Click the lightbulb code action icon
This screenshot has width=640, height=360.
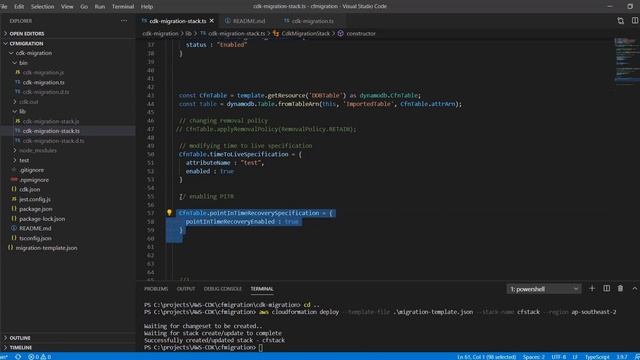click(x=169, y=213)
